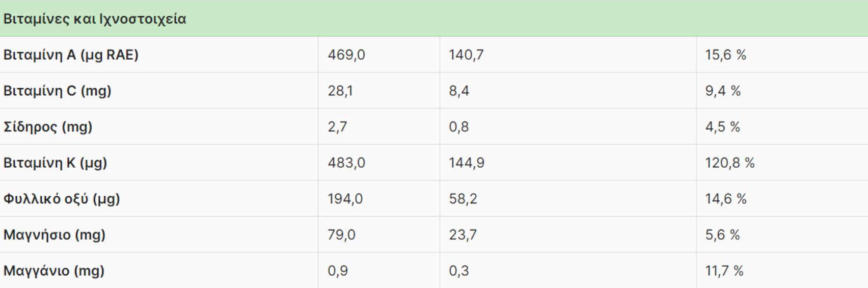
Task: Click the 'Βιταμίνη K (μg)' row label
Action: point(55,163)
